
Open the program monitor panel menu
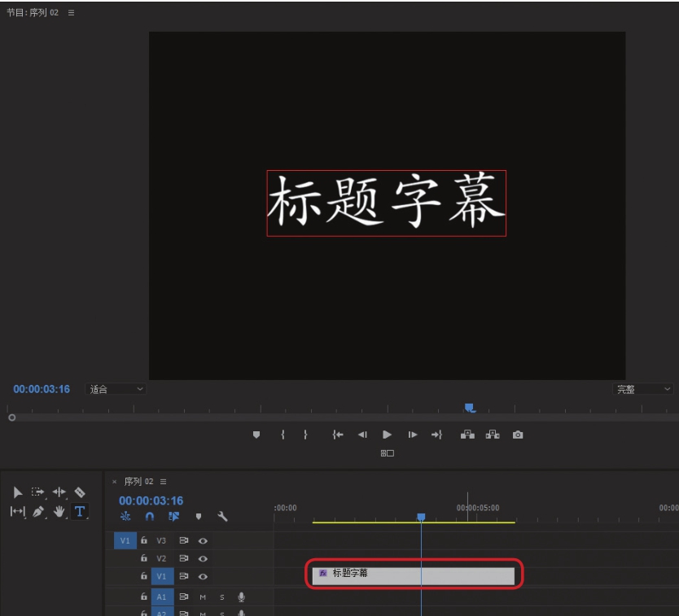[71, 13]
